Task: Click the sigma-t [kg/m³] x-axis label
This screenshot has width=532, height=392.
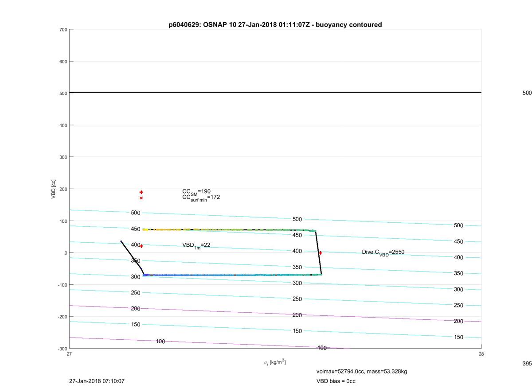Action: point(275,362)
